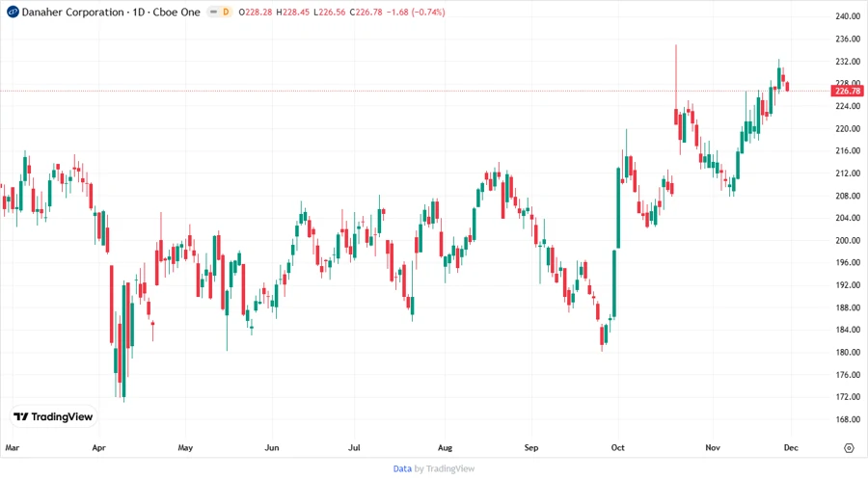
Task: Click the Dec label on time axis
Action: click(791, 448)
